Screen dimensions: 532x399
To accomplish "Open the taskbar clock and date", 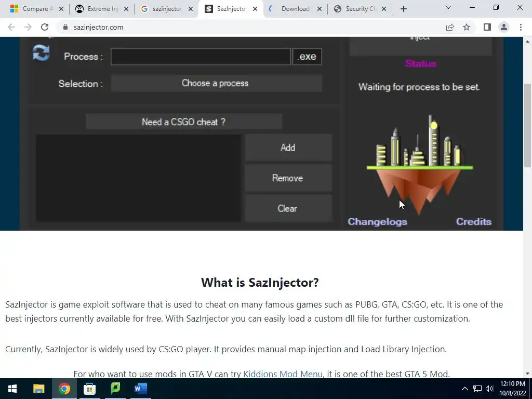I will [x=513, y=389].
